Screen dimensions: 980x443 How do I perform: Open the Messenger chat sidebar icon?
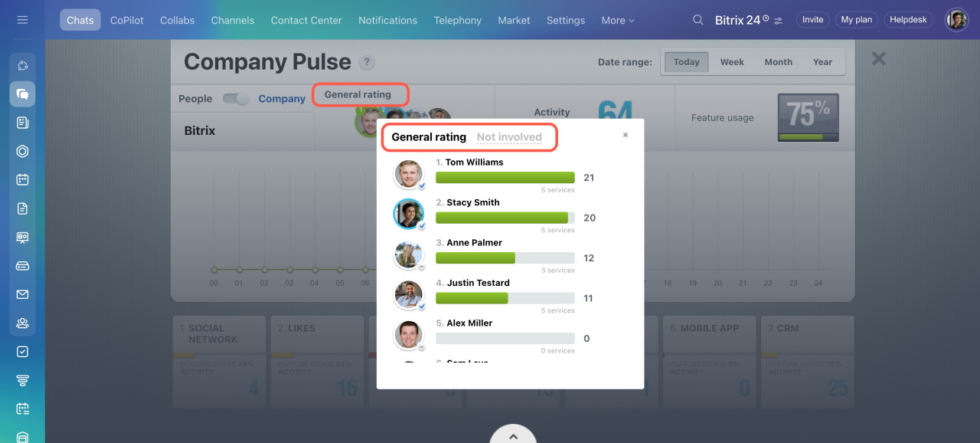point(22,94)
